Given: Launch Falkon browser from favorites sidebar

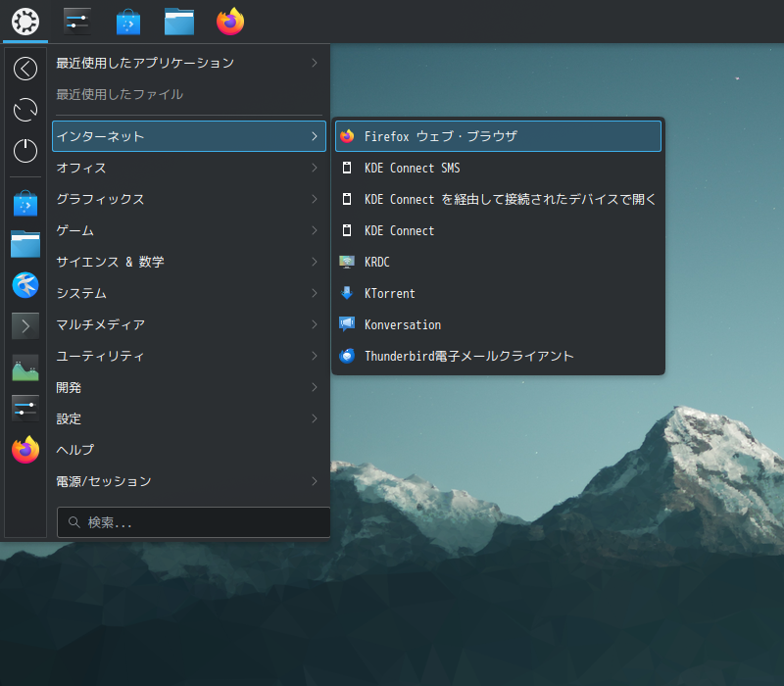Looking at the screenshot, I should click(x=25, y=285).
